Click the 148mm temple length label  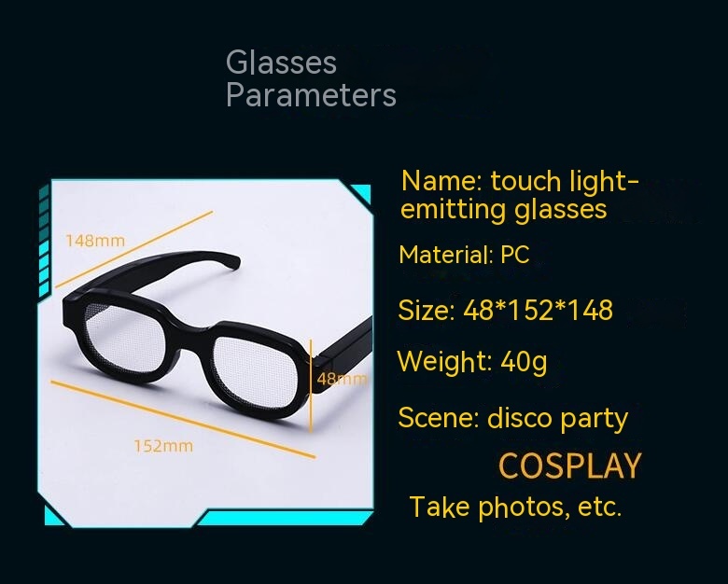[x=95, y=241]
